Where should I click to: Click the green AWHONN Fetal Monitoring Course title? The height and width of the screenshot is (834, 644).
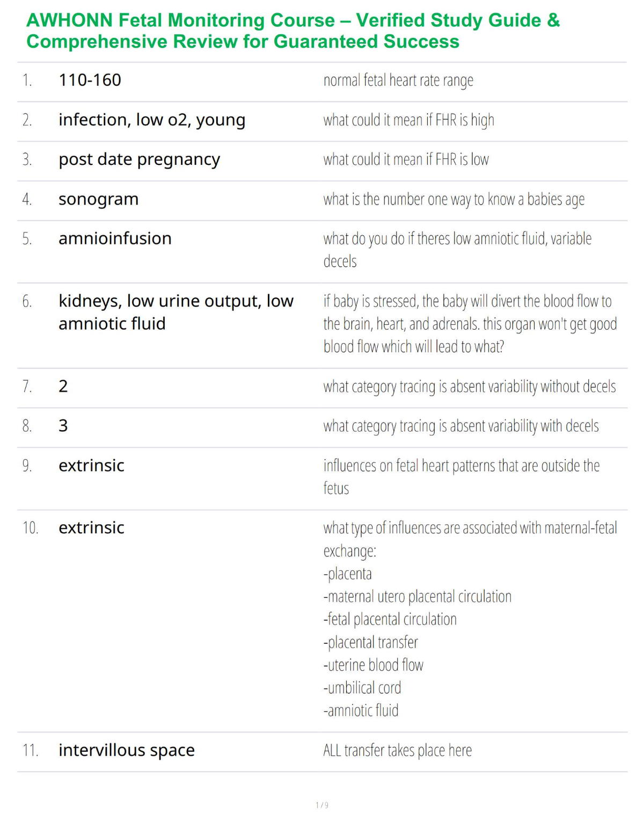(x=293, y=31)
